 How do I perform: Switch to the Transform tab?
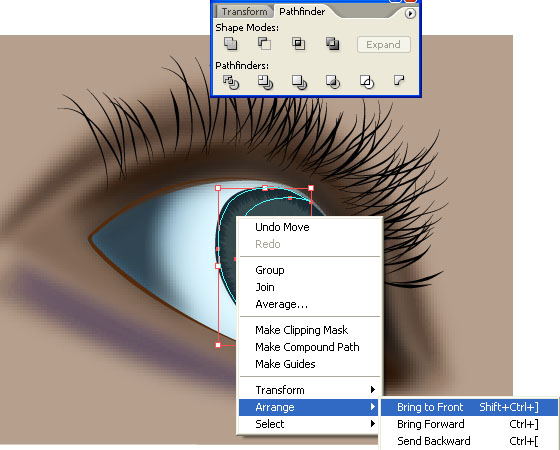pos(244,11)
